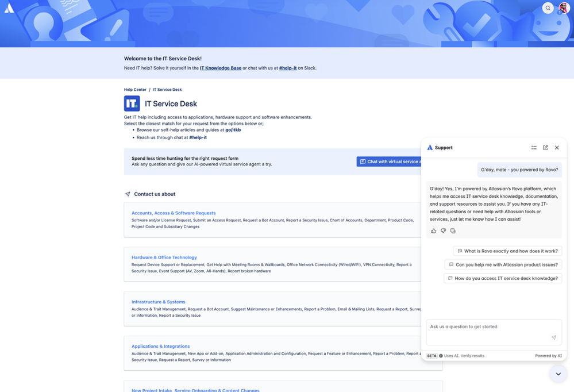Open the user profile avatar
574x392 pixels.
click(564, 8)
